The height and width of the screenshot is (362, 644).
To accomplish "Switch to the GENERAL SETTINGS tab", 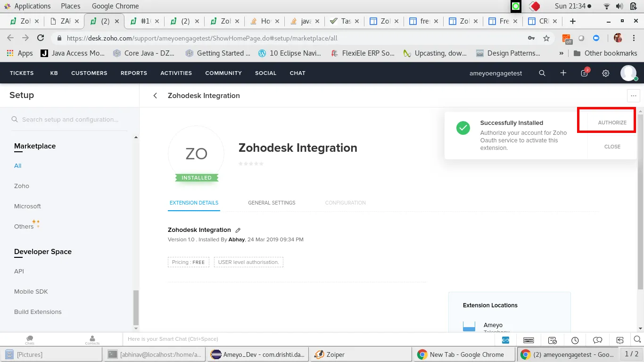I will pyautogui.click(x=272, y=203).
